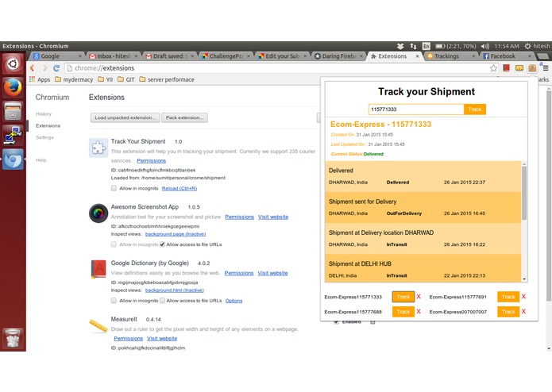Open Options link for Google Dictionary
The width and height of the screenshot is (552, 392).
tap(234, 301)
